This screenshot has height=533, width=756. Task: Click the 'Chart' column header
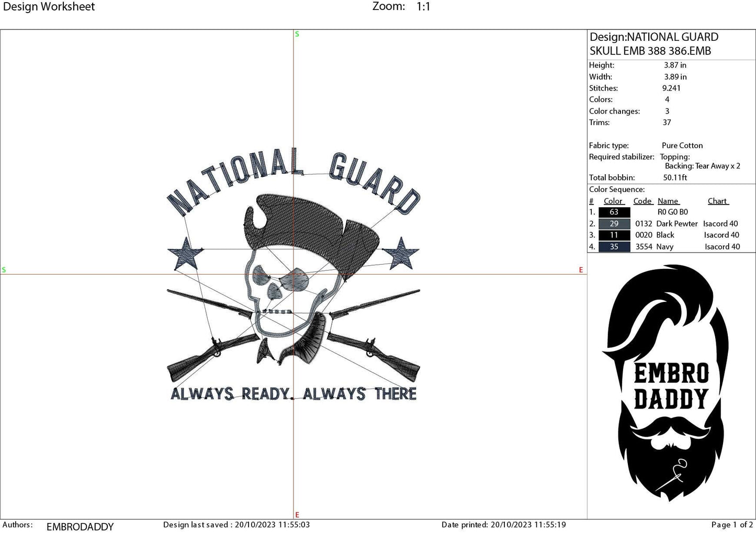coord(718,201)
